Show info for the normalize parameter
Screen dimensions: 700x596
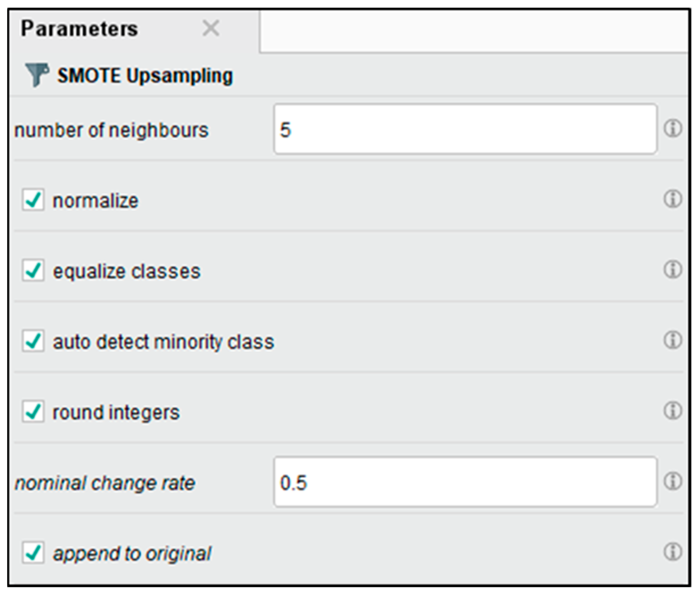[x=673, y=199]
